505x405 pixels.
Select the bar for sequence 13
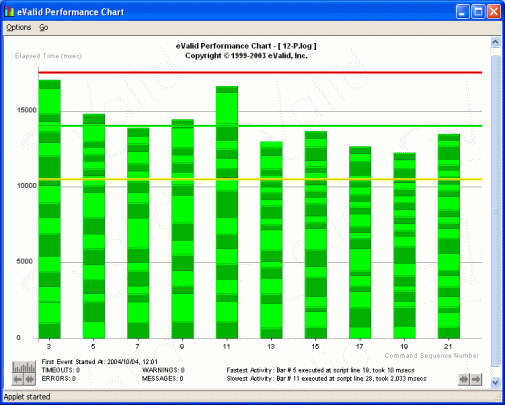click(271, 240)
